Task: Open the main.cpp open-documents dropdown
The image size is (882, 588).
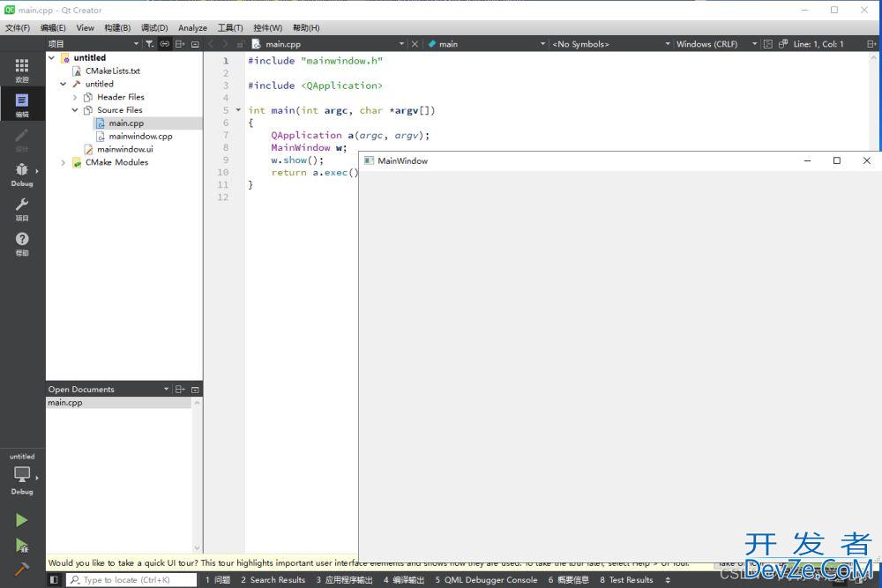Action: click(401, 44)
